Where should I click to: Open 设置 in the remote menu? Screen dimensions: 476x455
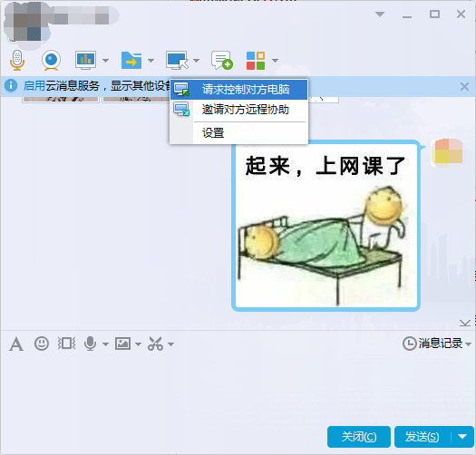coord(239,133)
